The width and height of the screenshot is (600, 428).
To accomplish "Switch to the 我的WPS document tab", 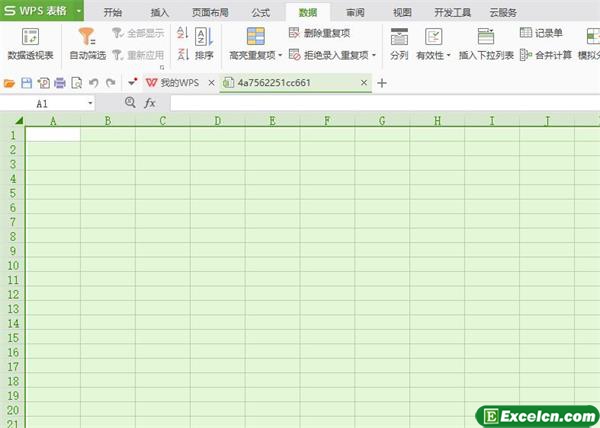I will pos(179,83).
